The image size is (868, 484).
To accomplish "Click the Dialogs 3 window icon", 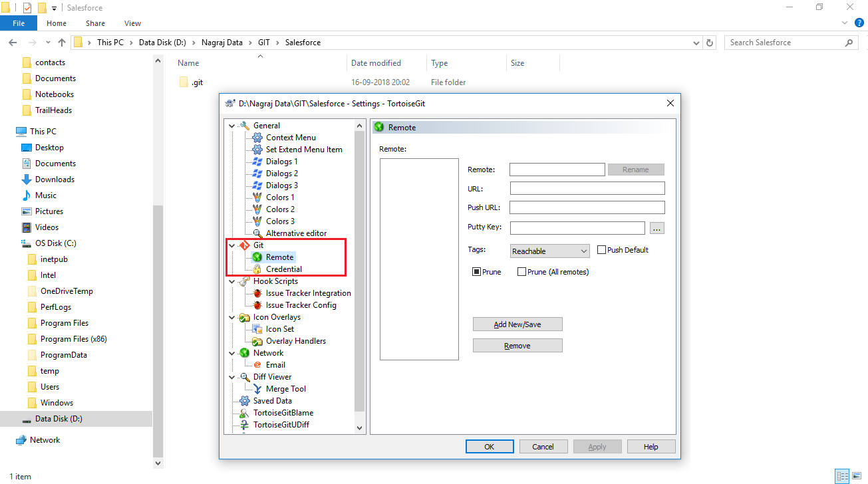I will pyautogui.click(x=257, y=185).
